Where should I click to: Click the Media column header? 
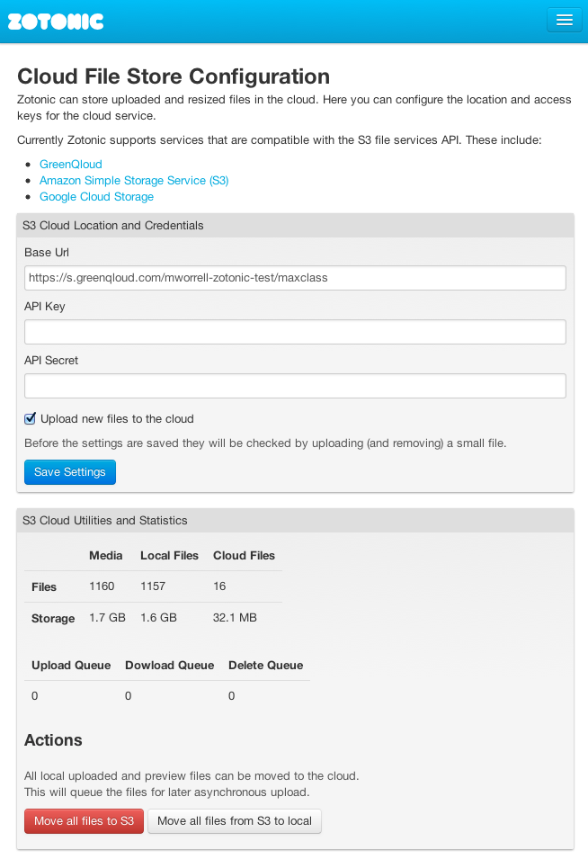coord(106,556)
